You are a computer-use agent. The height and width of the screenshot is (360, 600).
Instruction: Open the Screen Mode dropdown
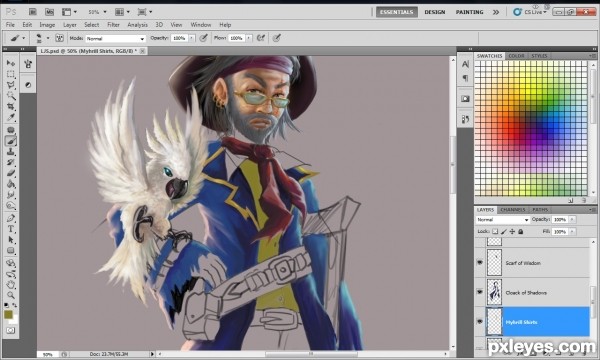point(145,12)
